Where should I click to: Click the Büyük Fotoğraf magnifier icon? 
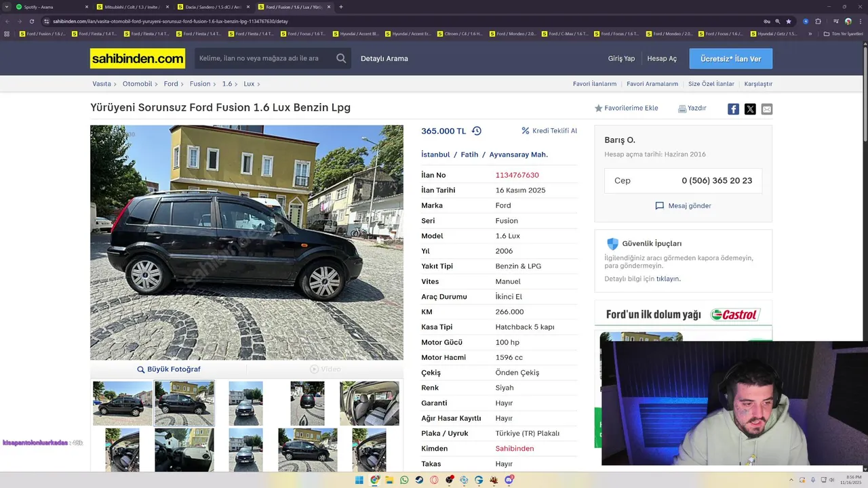point(141,369)
